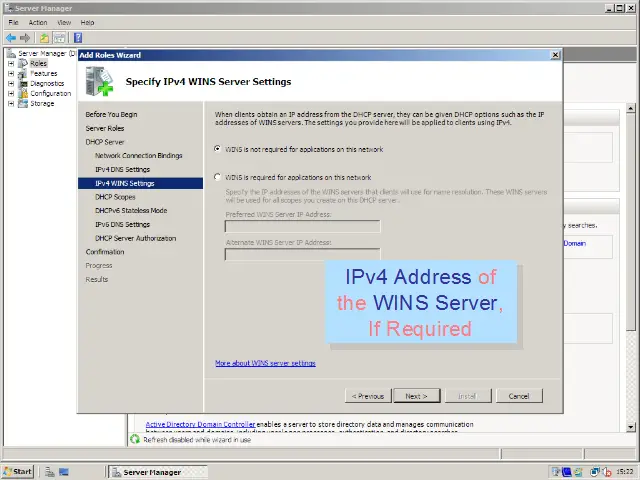Click the Features label in tree
This screenshot has height=480, width=640.
click(44, 73)
